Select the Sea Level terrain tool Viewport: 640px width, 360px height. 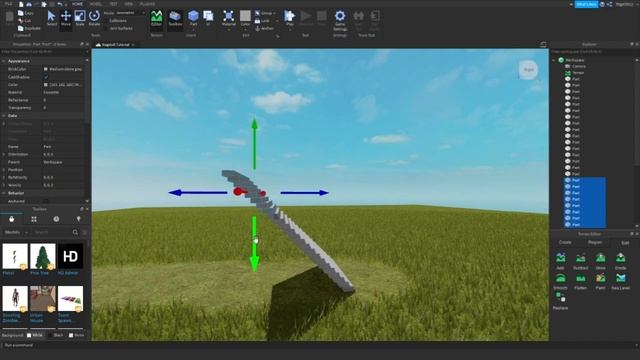pyautogui.click(x=620, y=282)
